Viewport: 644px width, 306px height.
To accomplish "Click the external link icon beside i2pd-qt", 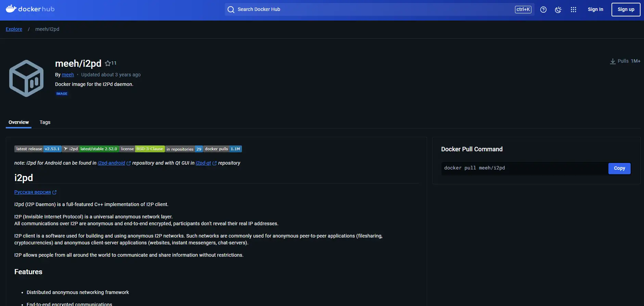I will 215,163.
